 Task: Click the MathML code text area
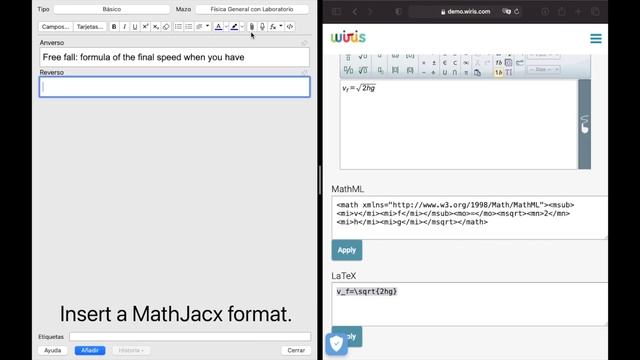[x=469, y=218]
